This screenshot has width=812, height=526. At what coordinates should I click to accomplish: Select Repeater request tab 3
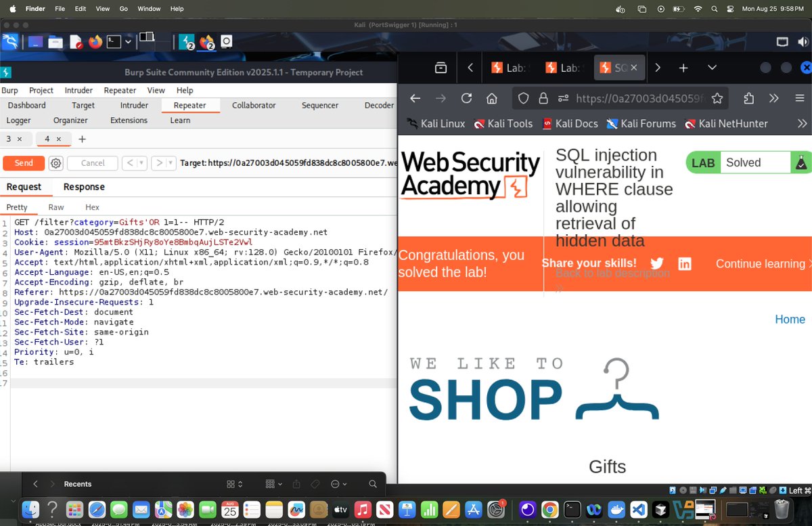pos(9,139)
